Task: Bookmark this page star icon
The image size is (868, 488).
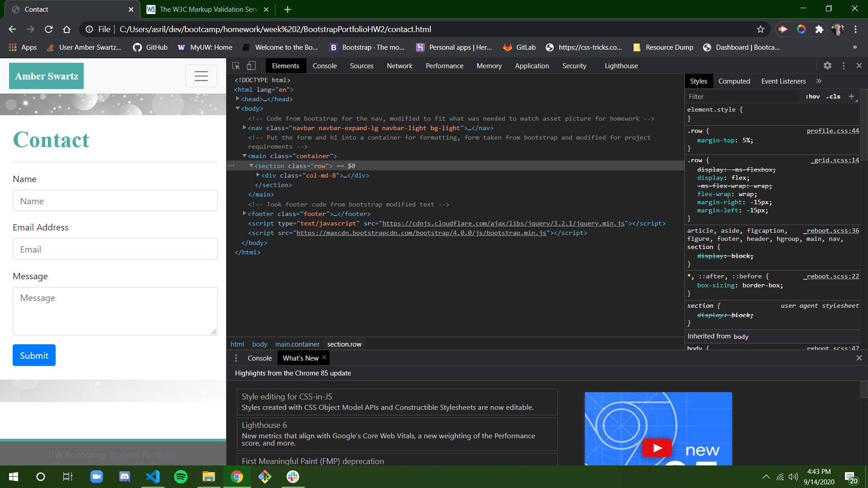Action: (760, 29)
